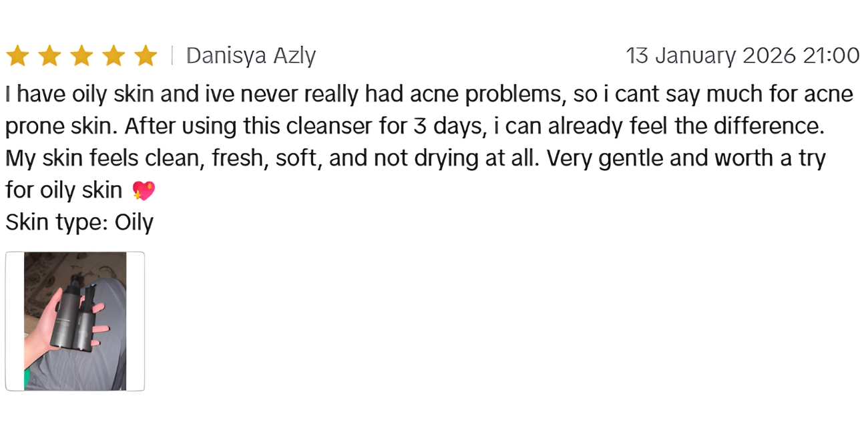Click the "Oily" skin type value
868x434 pixels.
coord(134,222)
